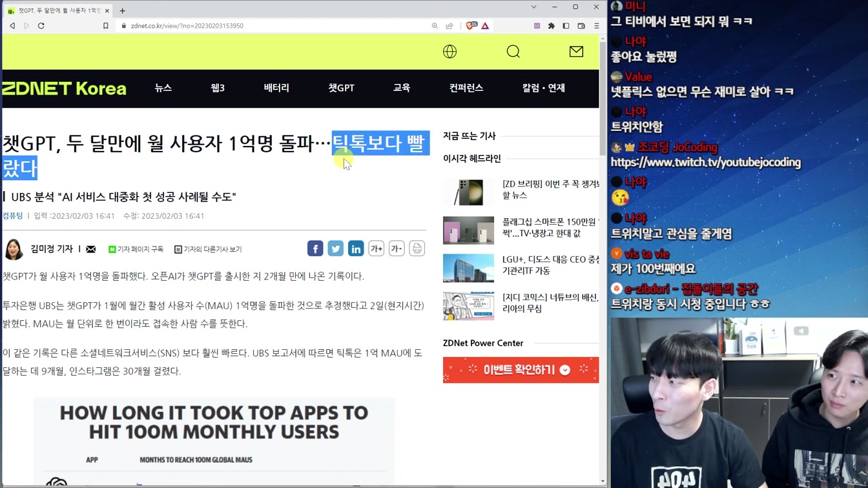Open the globe language icon
The width and height of the screenshot is (868, 488).
(x=450, y=52)
